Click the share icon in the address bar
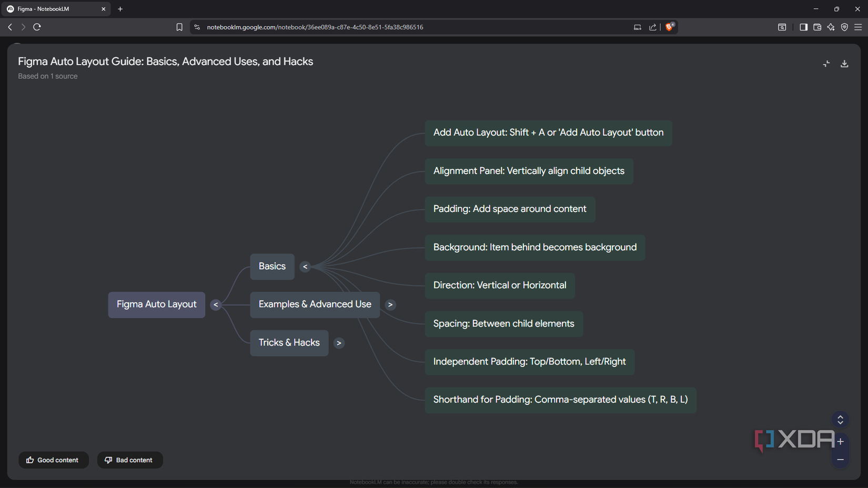Viewport: 868px width, 488px height. click(653, 27)
